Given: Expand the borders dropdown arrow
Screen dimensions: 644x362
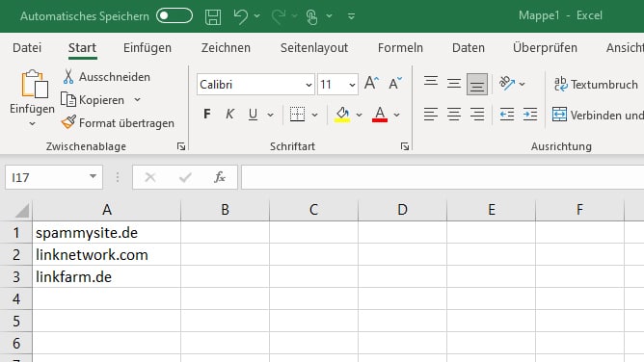Looking at the screenshot, I should point(314,115).
